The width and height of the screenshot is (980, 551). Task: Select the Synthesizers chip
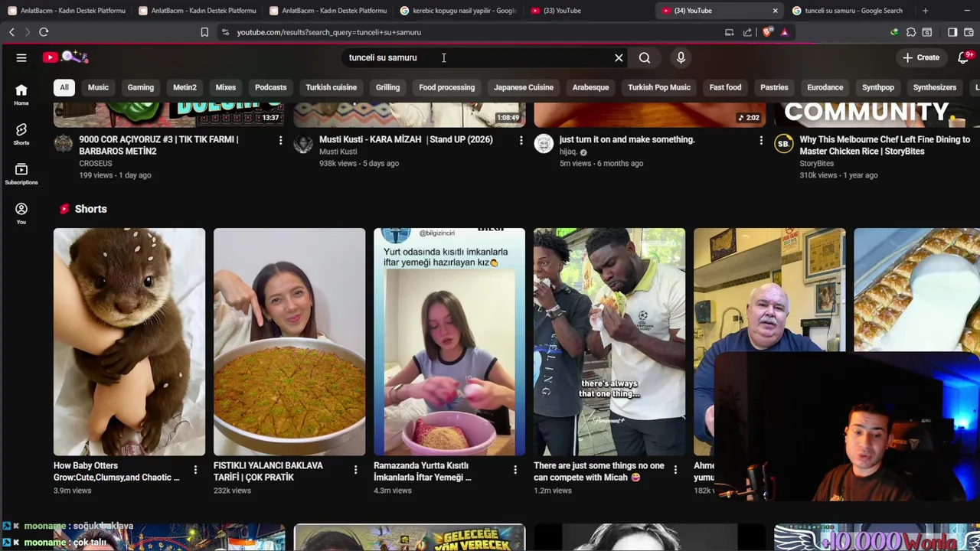click(x=935, y=87)
